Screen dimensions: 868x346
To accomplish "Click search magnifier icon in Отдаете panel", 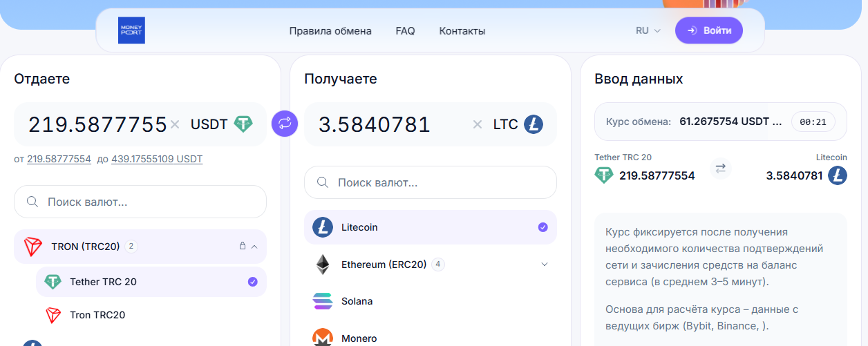I will pos(32,202).
